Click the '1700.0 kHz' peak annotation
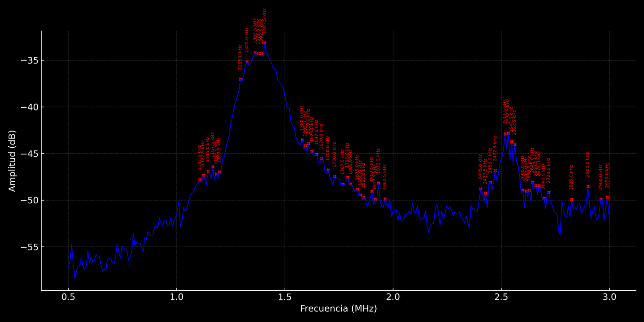This screenshot has width=644, height=322. click(x=328, y=148)
